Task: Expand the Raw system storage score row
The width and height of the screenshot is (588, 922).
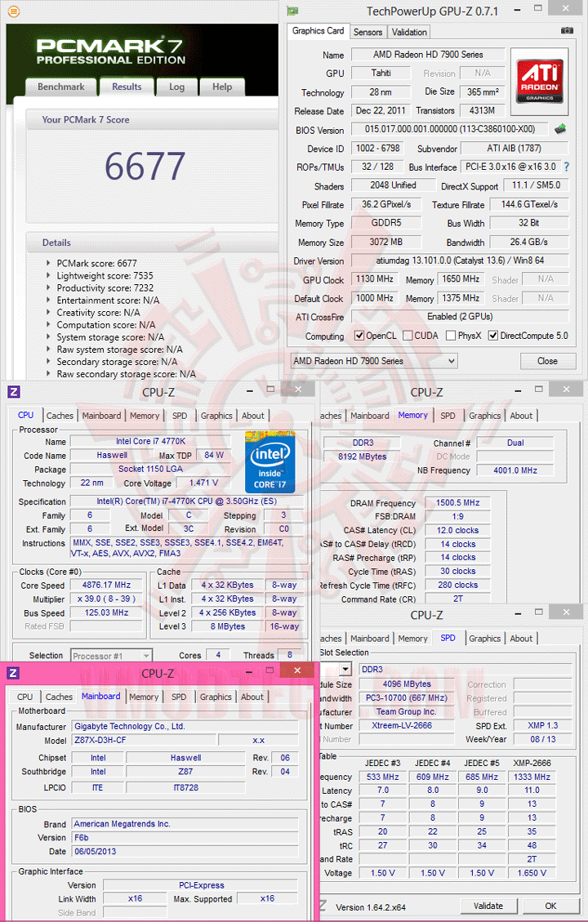Action: point(48,350)
